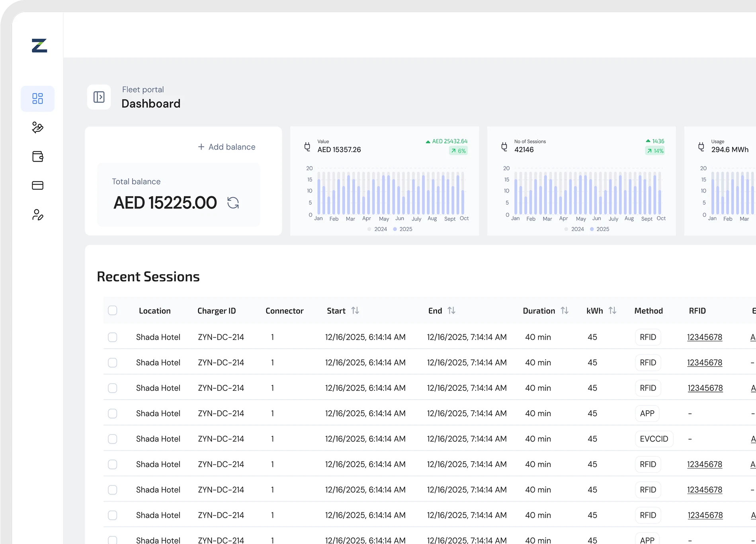
Task: Open the user edit sidebar icon
Action: (x=38, y=215)
